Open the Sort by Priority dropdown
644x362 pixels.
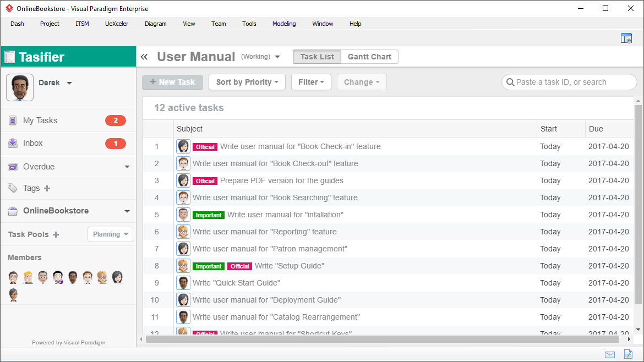247,81
